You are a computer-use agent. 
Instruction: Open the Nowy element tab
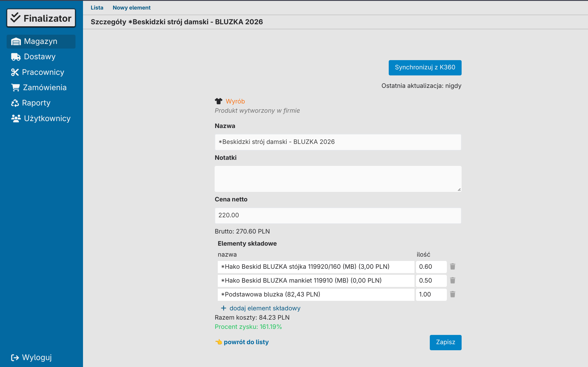[x=132, y=8]
